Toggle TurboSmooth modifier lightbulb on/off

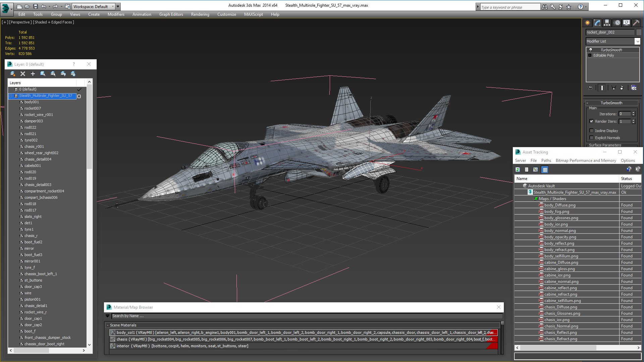tap(591, 50)
